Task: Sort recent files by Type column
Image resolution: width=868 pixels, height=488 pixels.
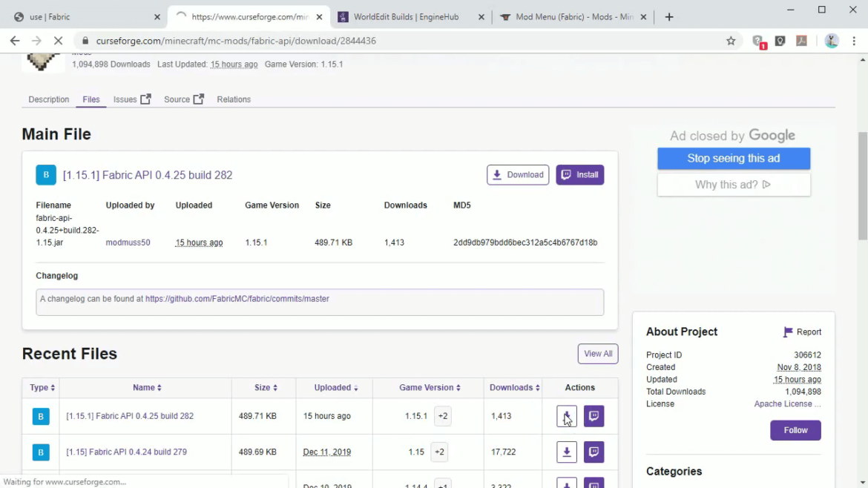Action: pos(42,387)
